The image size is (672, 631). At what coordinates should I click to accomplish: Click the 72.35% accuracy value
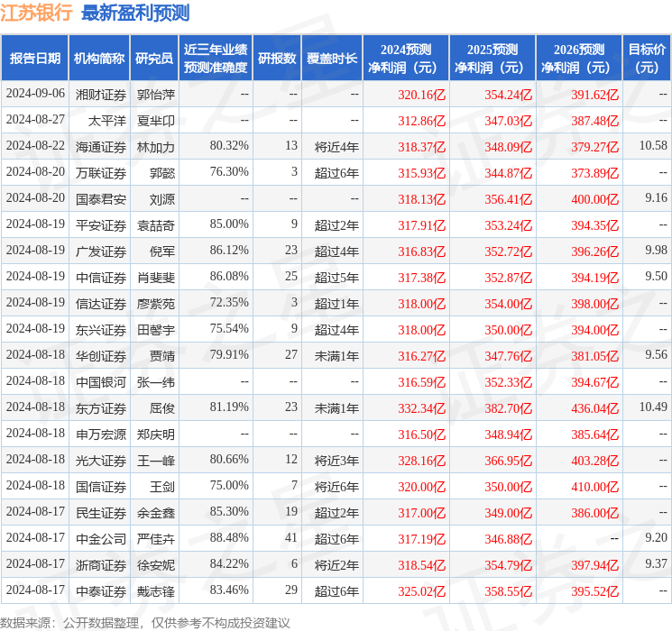coord(229,303)
